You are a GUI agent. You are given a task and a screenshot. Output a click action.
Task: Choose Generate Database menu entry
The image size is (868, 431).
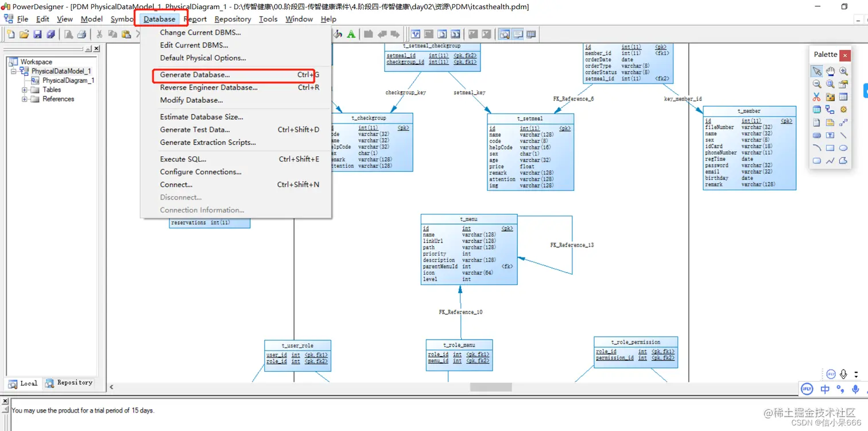coord(236,75)
